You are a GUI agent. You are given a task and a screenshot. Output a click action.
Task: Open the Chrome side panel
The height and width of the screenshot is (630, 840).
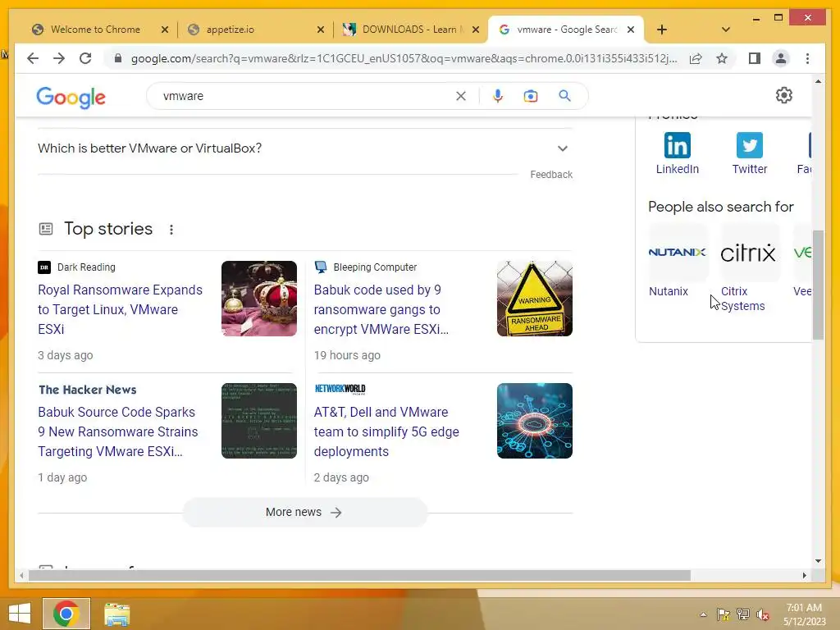[x=755, y=58]
